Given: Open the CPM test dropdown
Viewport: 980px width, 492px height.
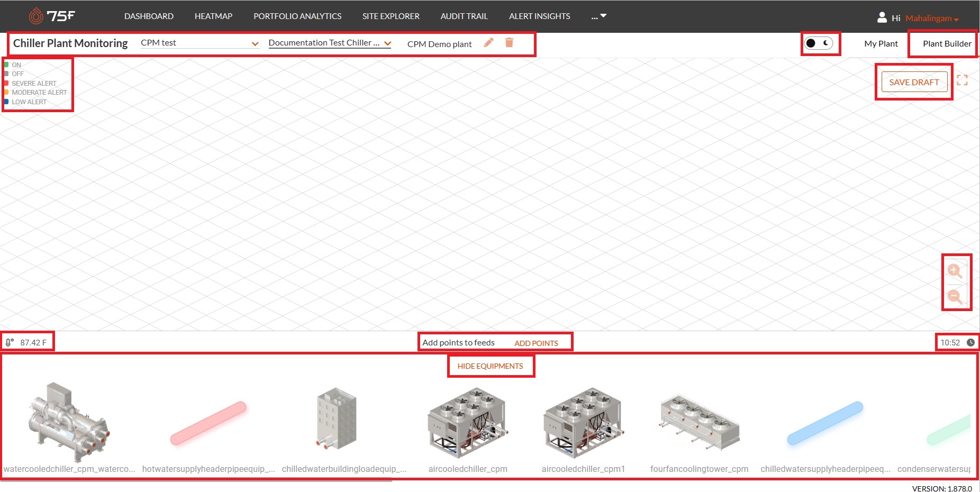Looking at the screenshot, I should [x=198, y=42].
